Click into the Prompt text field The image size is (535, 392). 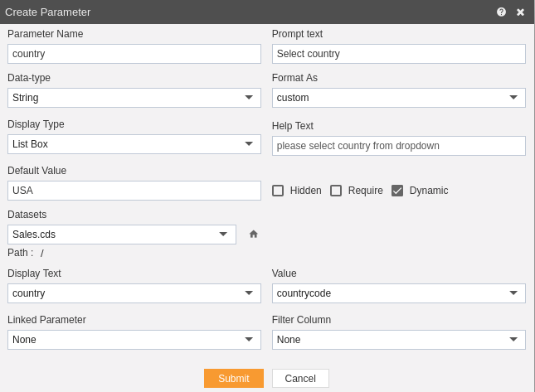point(398,54)
